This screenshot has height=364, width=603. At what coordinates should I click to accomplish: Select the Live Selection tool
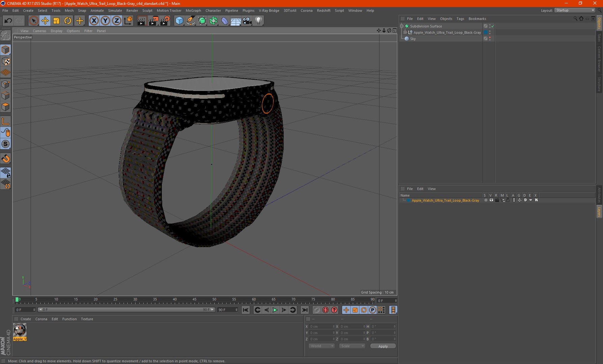click(33, 21)
